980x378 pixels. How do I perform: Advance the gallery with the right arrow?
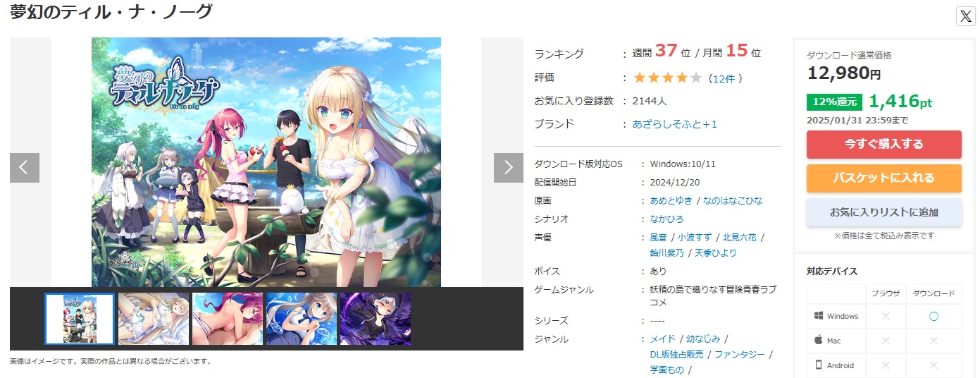pyautogui.click(x=509, y=168)
